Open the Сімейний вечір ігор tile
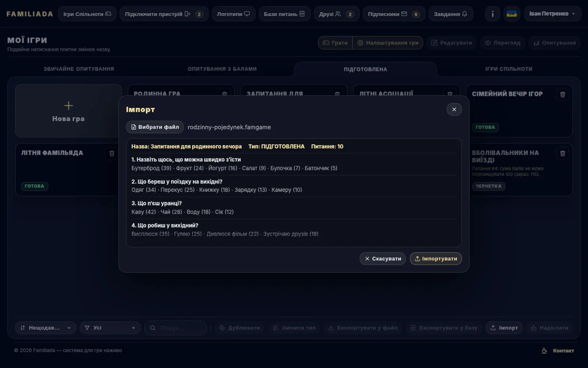The width and height of the screenshot is (588, 368). coord(519,111)
